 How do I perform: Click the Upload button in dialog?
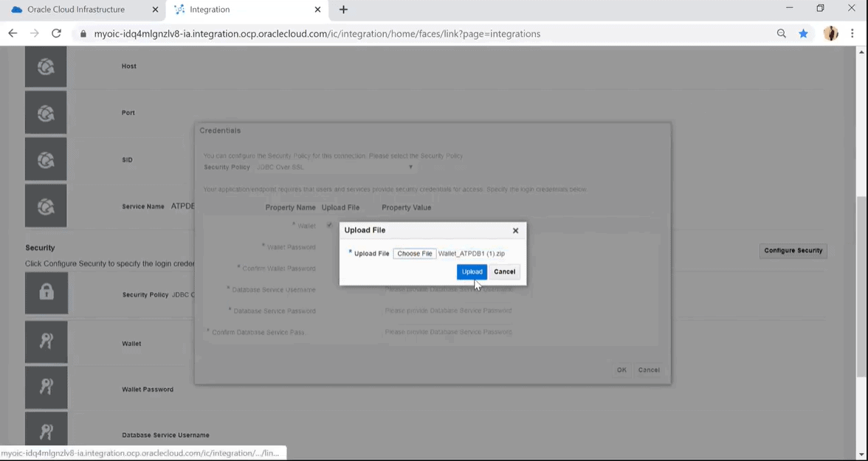click(x=472, y=271)
